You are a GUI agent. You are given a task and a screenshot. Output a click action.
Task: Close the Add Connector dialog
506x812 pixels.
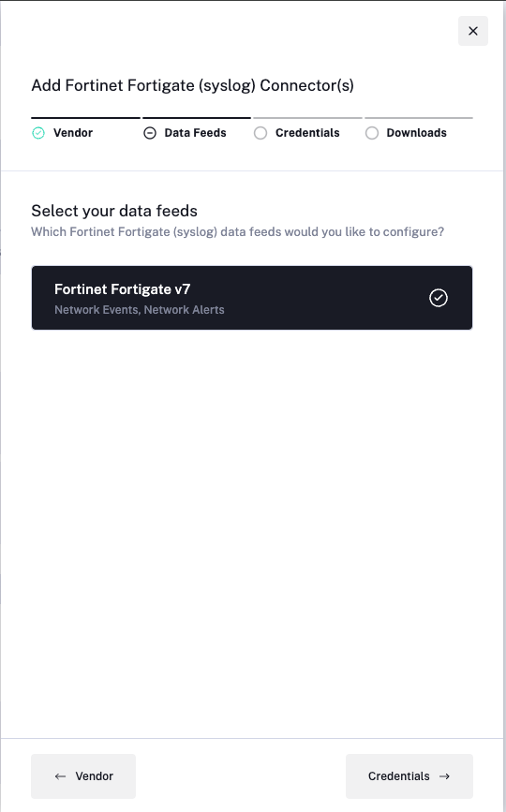tap(473, 31)
